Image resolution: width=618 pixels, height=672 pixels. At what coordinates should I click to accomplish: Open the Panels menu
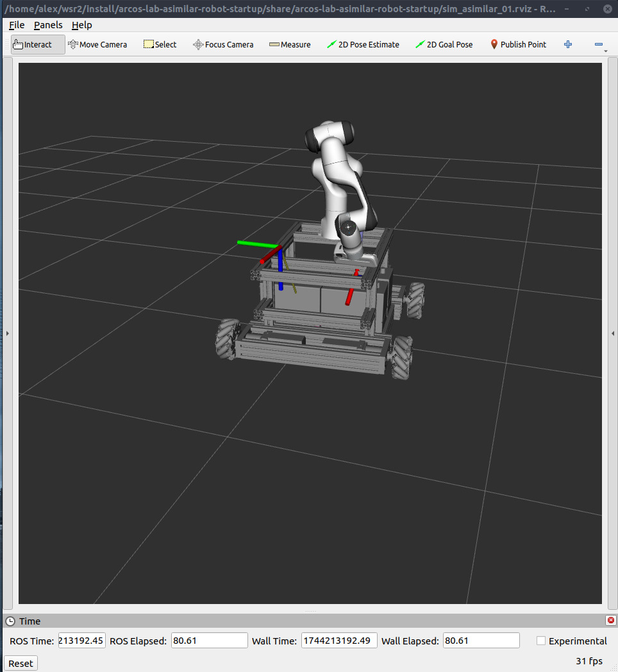tap(48, 25)
